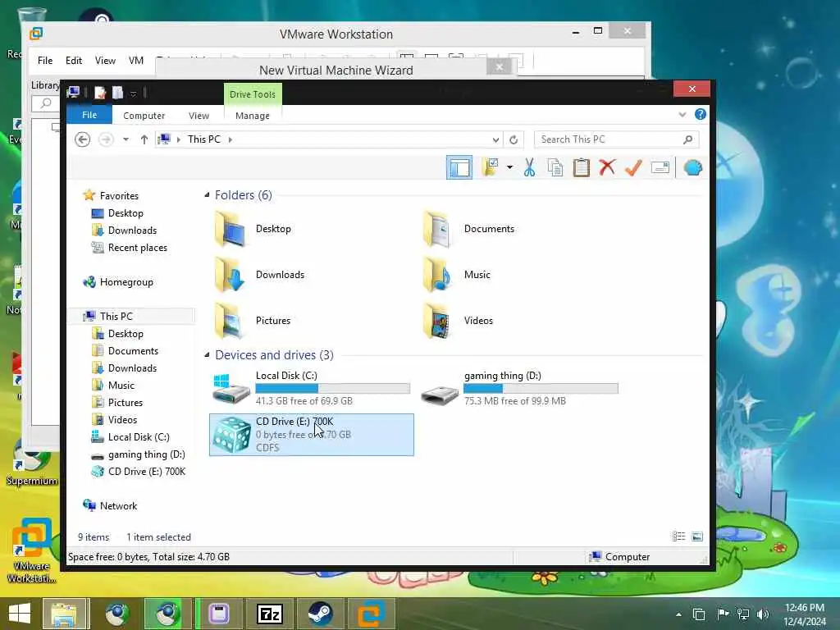This screenshot has width=840, height=630.
Task: Open 7-Zip from the taskbar
Action: (270, 614)
